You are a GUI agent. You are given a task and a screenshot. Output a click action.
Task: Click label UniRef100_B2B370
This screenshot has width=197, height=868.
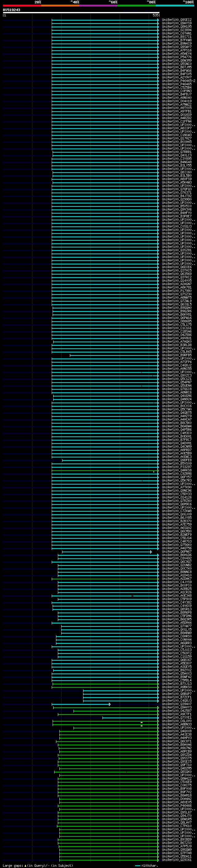click(x=177, y=521)
